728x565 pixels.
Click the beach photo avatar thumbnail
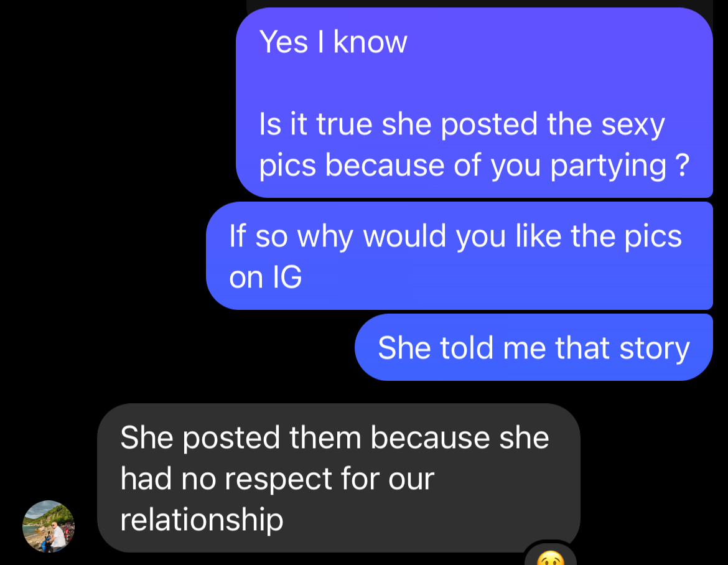point(49,526)
